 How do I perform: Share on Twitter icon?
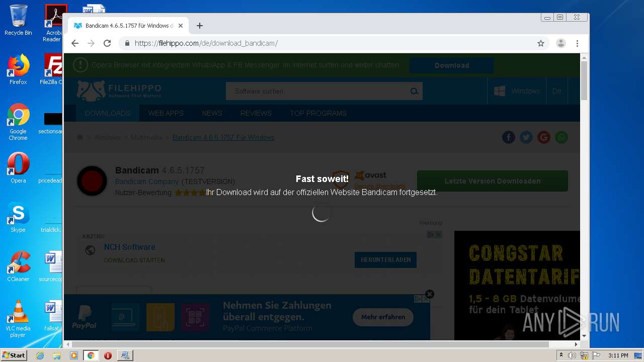point(526,137)
